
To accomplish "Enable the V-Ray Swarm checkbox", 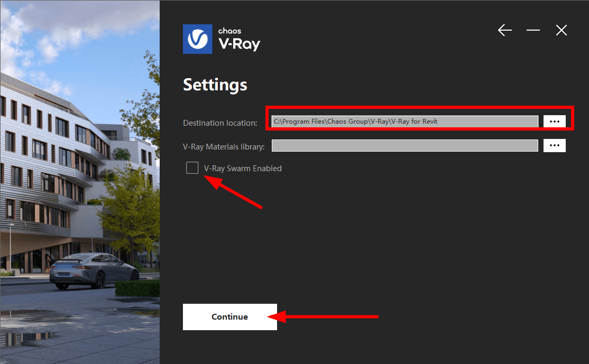I will [192, 168].
